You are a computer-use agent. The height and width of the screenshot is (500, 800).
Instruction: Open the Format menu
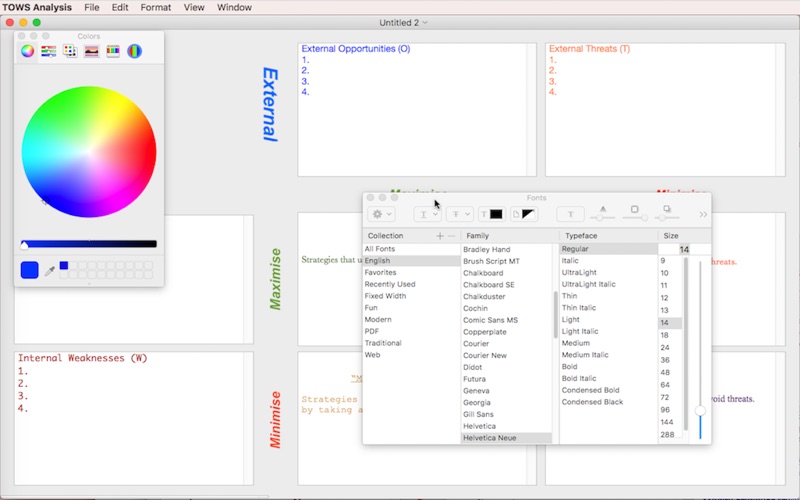pyautogui.click(x=156, y=7)
